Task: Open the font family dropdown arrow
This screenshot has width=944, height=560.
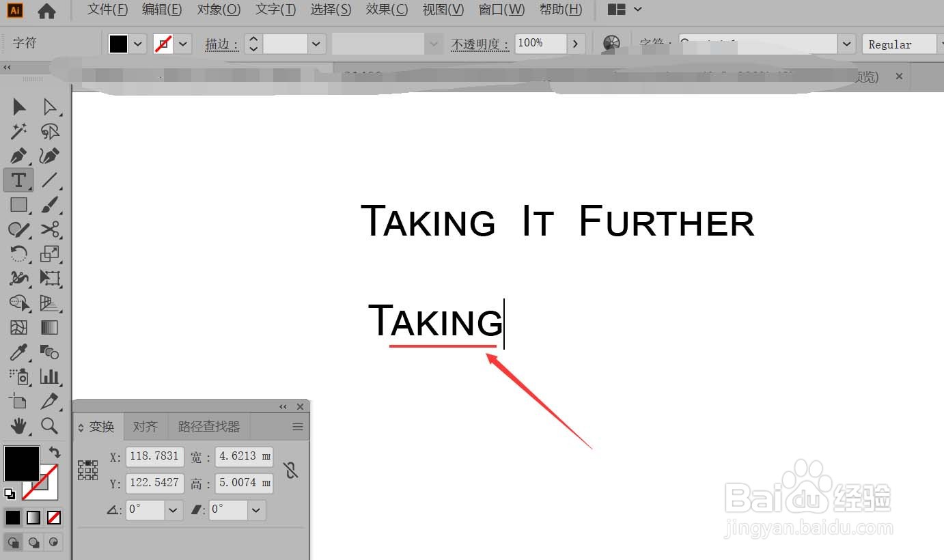Action: [847, 44]
